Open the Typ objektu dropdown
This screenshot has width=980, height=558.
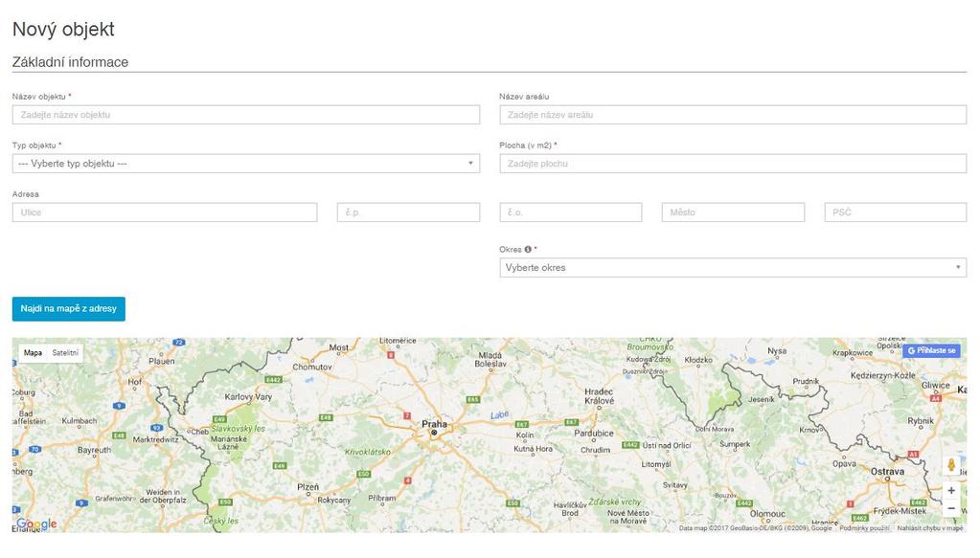245,164
